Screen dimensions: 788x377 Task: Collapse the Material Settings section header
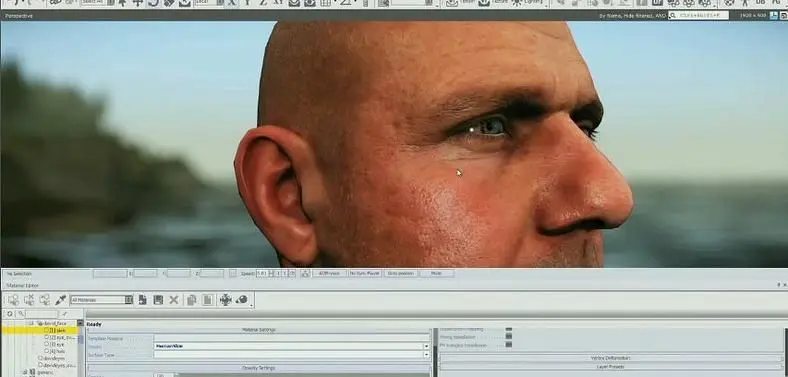pyautogui.click(x=258, y=330)
